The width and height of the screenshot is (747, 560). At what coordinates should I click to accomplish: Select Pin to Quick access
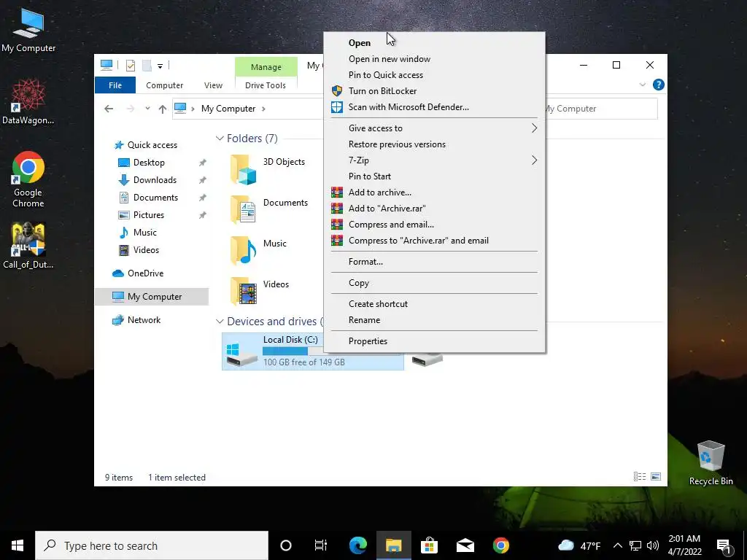pyautogui.click(x=435, y=75)
